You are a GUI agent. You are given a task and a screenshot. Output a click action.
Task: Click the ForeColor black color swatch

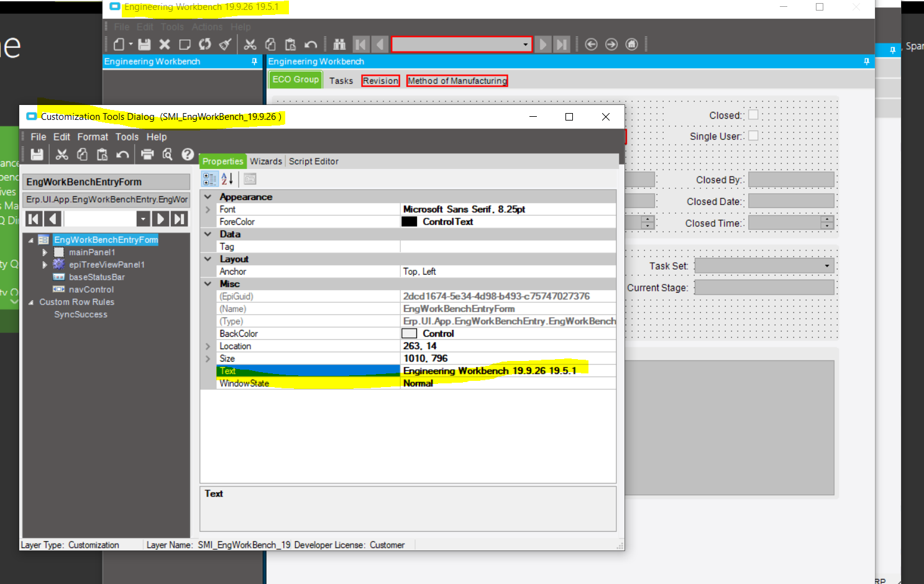409,222
